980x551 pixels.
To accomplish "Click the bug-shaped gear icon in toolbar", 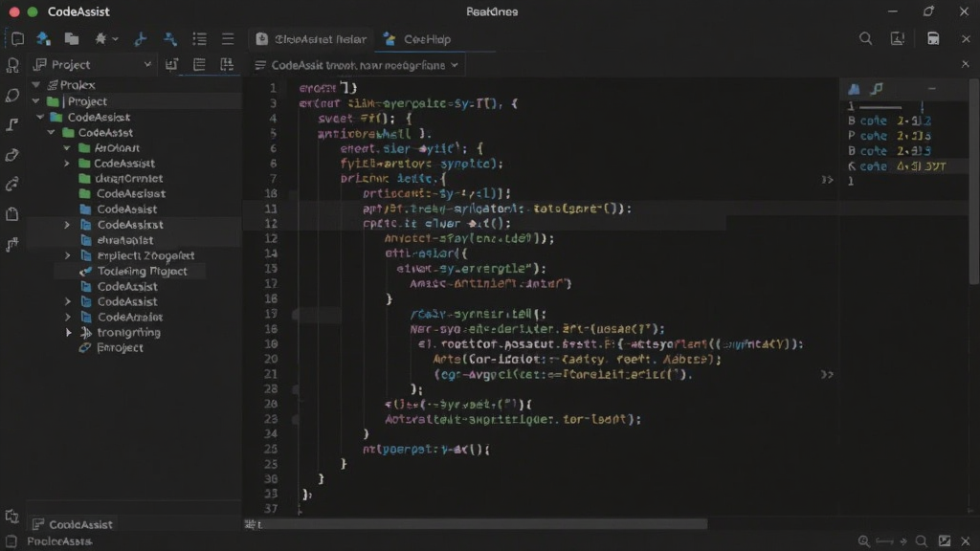I will click(x=100, y=38).
